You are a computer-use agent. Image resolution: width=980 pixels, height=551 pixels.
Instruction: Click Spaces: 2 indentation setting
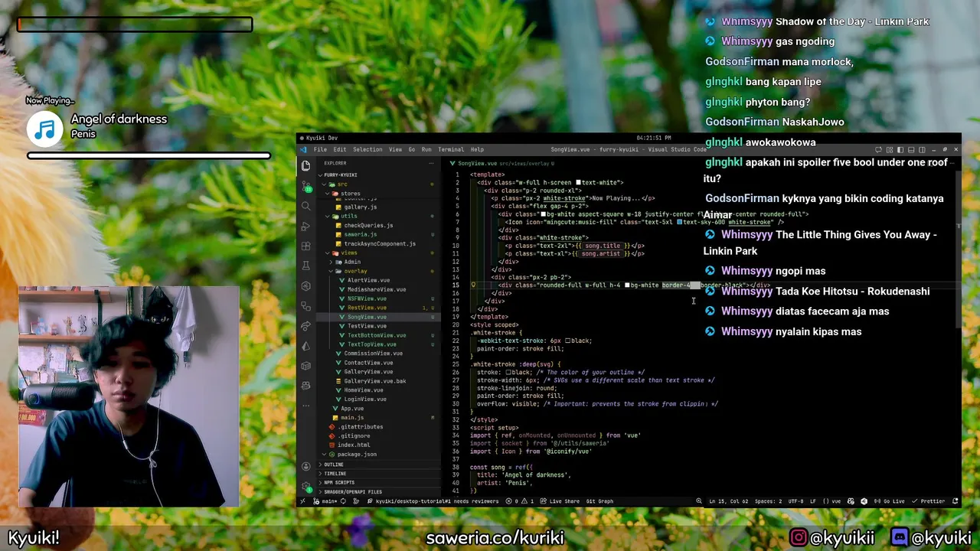click(768, 501)
